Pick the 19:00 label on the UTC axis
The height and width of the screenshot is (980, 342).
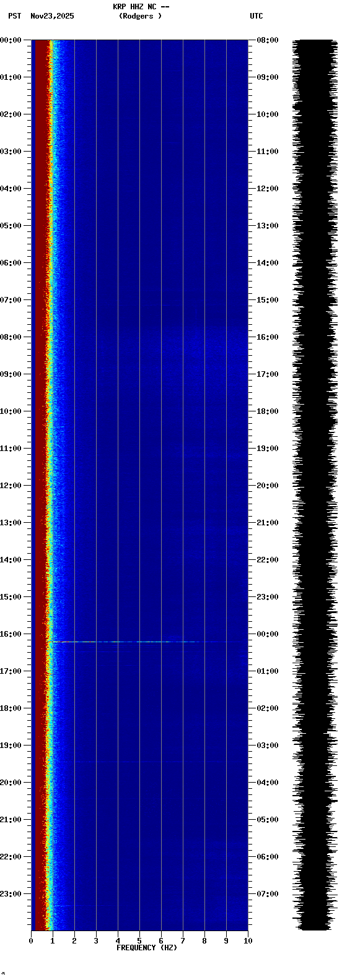click(267, 449)
